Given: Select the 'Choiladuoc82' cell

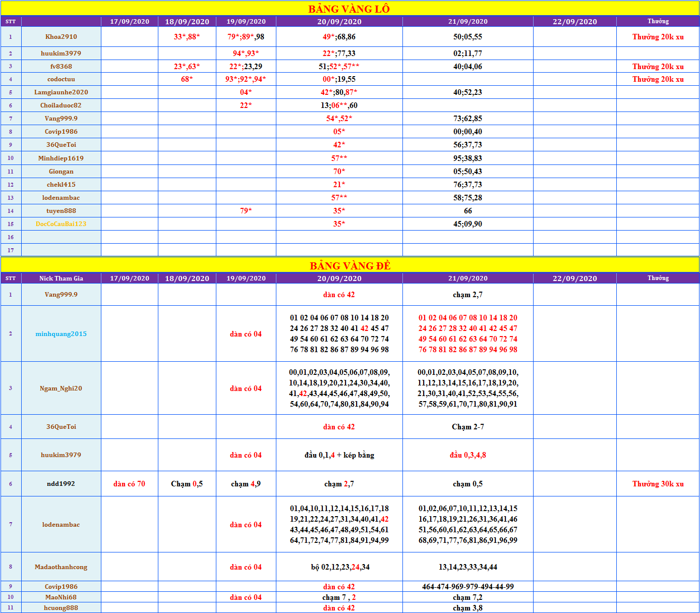Looking at the screenshot, I should pyautogui.click(x=61, y=105).
